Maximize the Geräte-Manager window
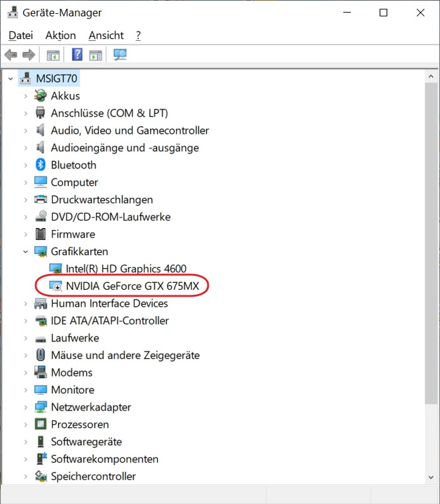 383,13
